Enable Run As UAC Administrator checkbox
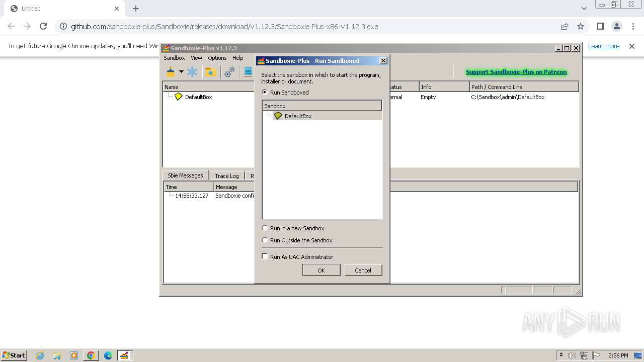The width and height of the screenshot is (644, 362). click(265, 257)
